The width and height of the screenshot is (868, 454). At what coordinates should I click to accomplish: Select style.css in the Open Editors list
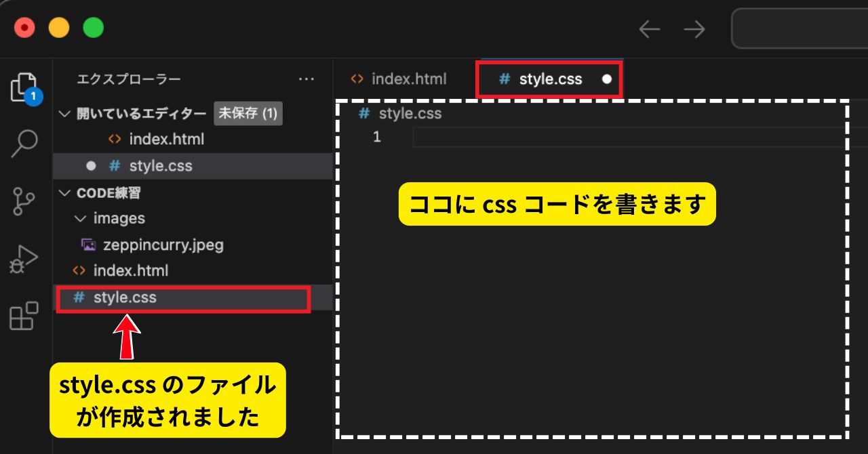point(159,165)
